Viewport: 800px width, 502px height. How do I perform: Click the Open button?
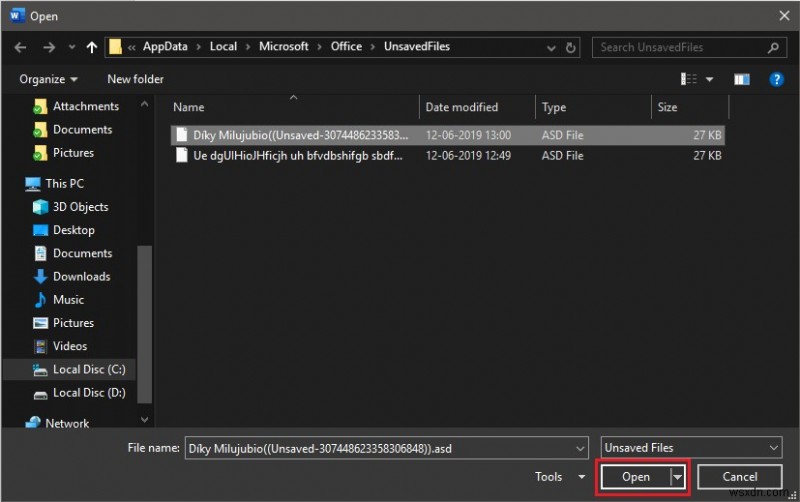pyautogui.click(x=636, y=477)
